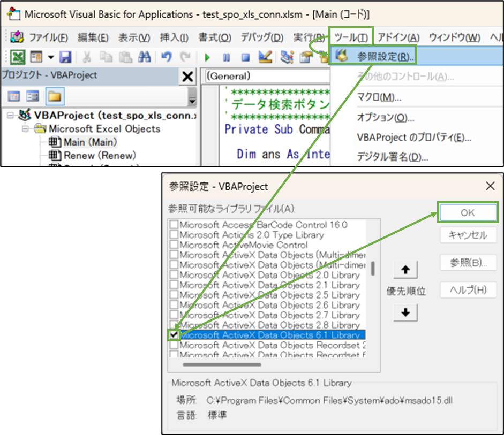Enable Microsoft Access BarCode Control 16.0

[174, 224]
